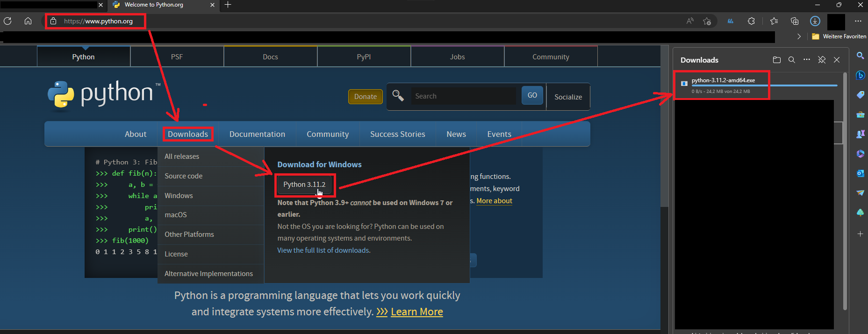Open the Extensions puzzle icon
Screen dimensions: 868x334
pos(751,21)
